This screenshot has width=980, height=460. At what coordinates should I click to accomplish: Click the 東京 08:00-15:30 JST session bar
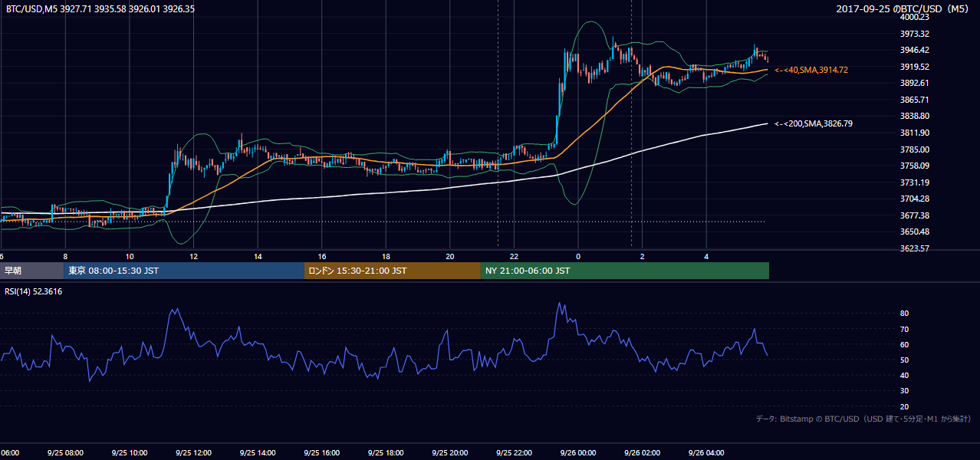(x=184, y=271)
